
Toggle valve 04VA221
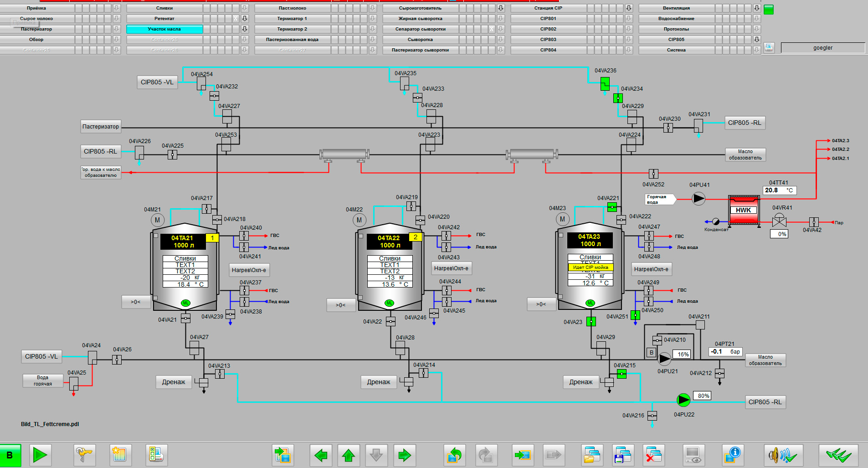[612, 207]
